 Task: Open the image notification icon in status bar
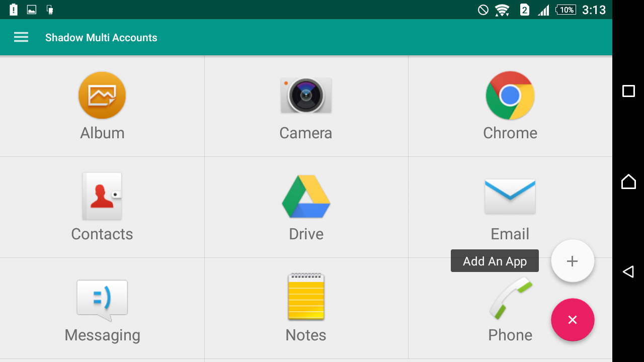32,10
